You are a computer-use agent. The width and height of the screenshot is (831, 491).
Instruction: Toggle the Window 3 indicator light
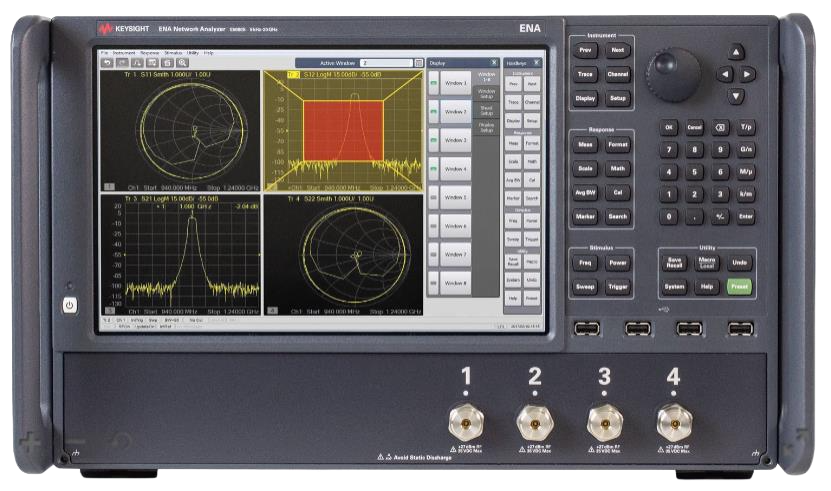[434, 141]
